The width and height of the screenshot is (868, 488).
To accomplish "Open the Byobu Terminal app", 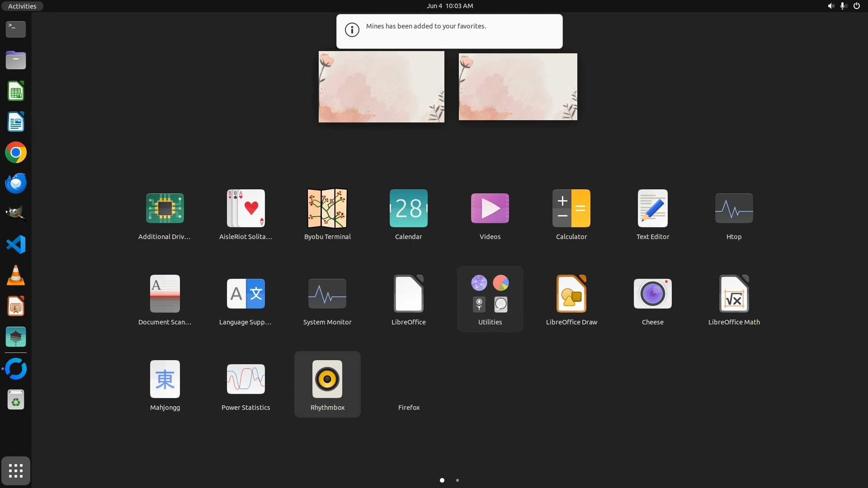I will point(327,209).
